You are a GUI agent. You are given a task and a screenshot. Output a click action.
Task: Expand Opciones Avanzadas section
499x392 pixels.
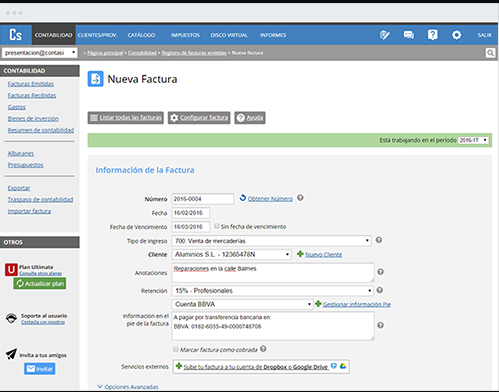point(128,387)
